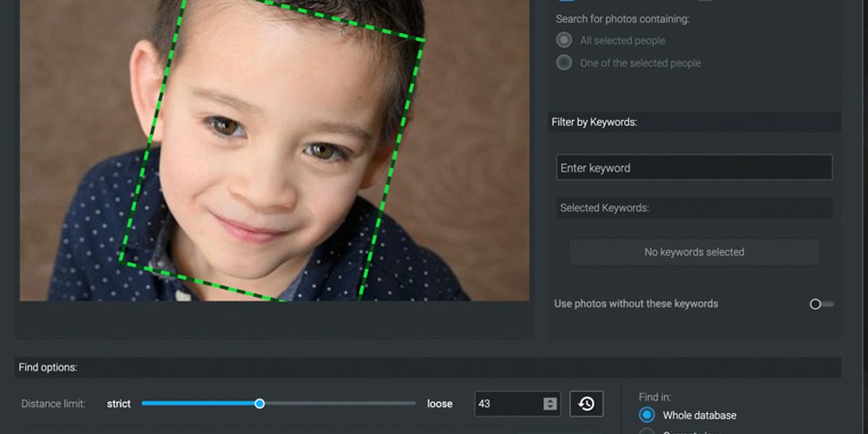Select the 'All selected people' radio option

click(564, 41)
